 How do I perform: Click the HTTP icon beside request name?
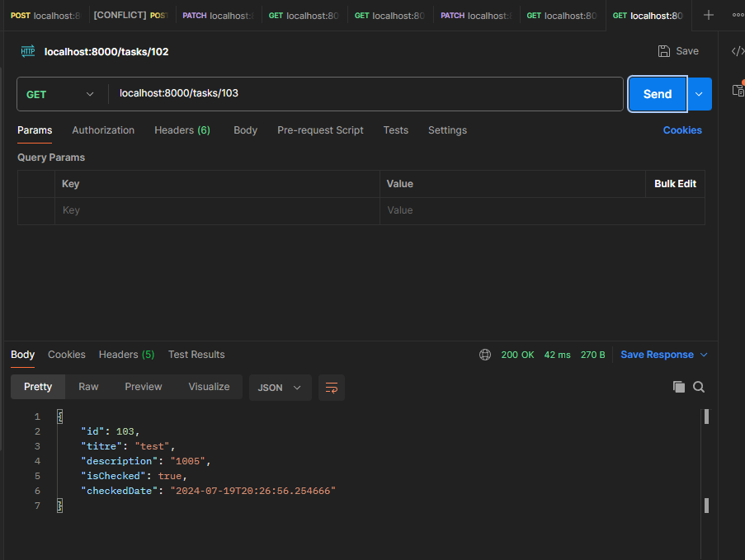pyautogui.click(x=27, y=51)
